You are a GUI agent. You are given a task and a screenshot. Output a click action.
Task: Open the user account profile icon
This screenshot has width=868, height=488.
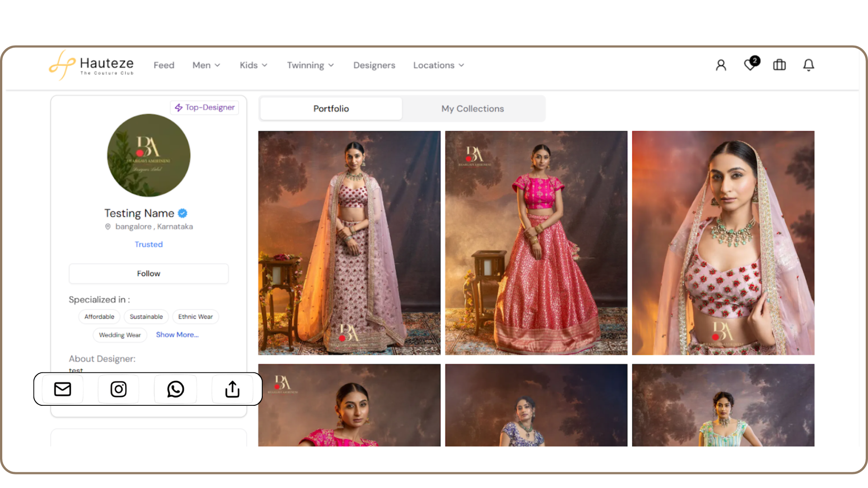point(721,65)
